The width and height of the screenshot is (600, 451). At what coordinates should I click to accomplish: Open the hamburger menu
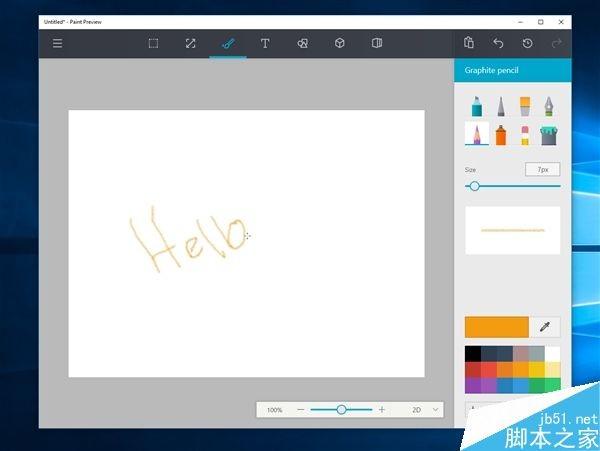[x=57, y=44]
